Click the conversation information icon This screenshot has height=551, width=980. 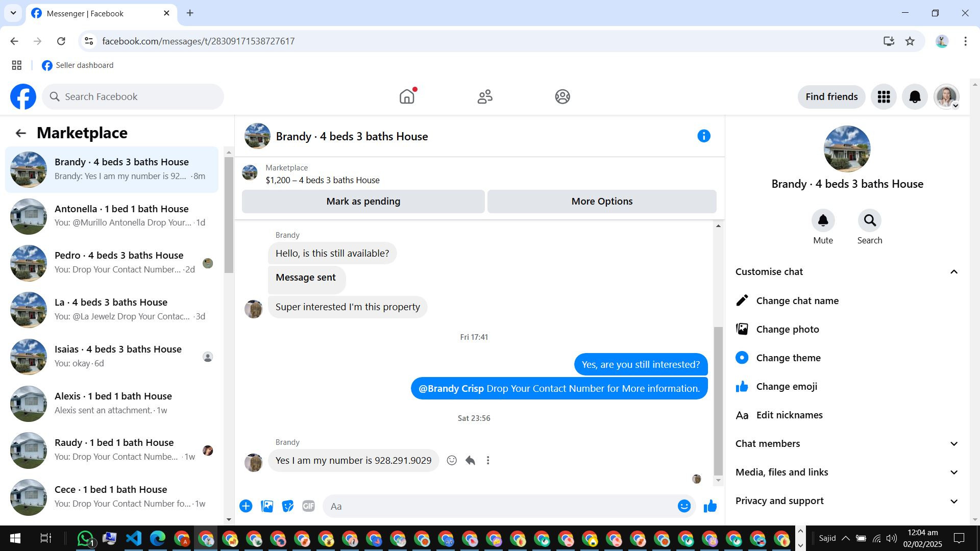pos(704,136)
